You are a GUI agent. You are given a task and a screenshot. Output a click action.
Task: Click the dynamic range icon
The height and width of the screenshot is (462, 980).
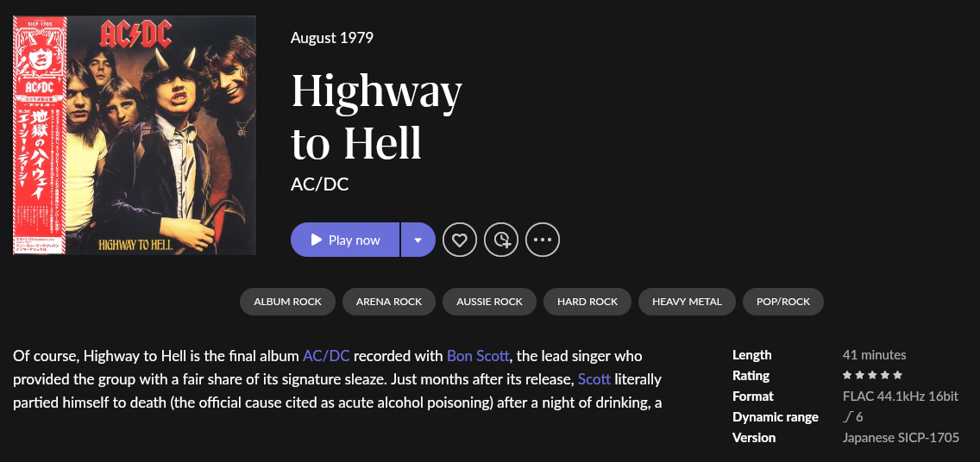pyautogui.click(x=847, y=417)
